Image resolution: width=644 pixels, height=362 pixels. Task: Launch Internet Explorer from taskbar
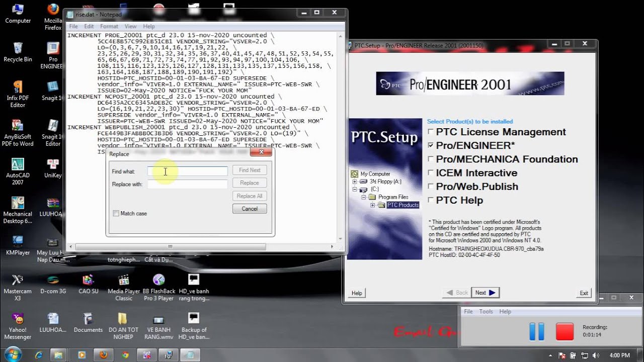point(39,355)
